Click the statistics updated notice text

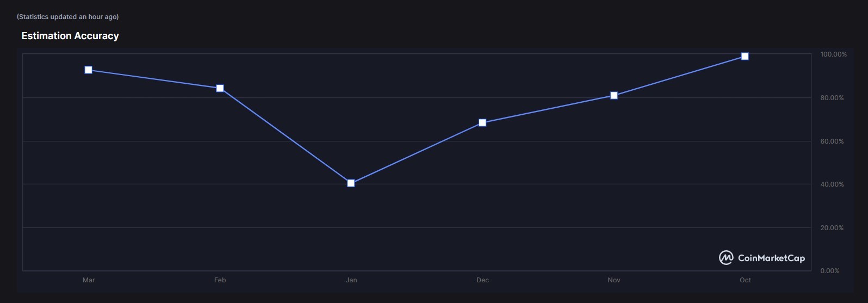[68, 17]
